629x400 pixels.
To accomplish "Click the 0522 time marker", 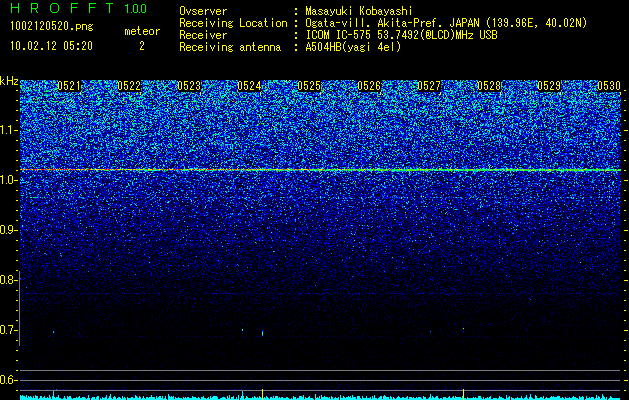I will click(x=129, y=86).
